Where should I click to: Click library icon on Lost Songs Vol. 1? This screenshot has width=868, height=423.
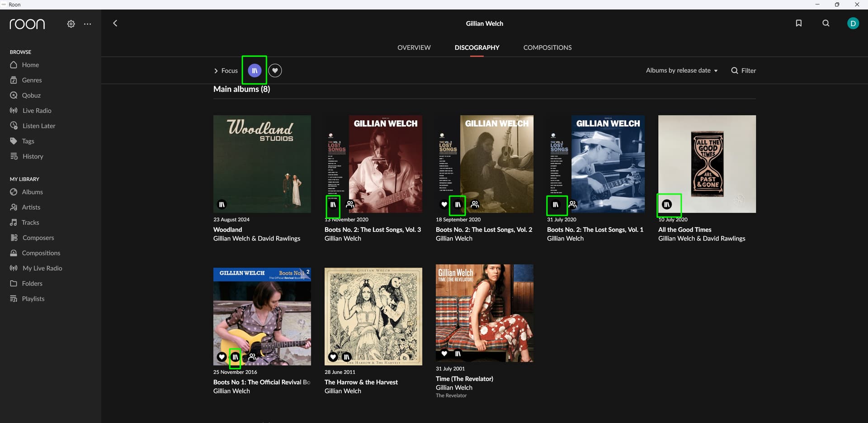click(x=556, y=204)
